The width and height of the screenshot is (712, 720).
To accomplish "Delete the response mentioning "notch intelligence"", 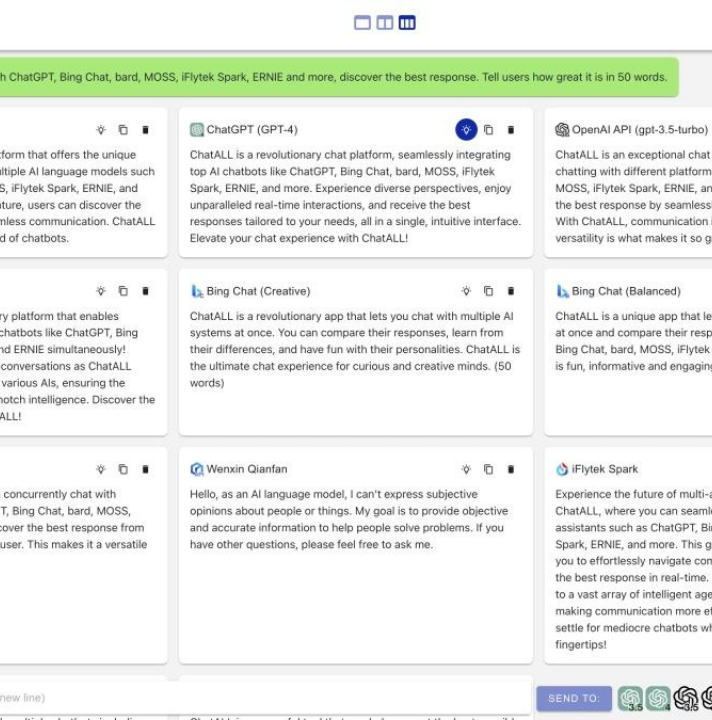I will 145,291.
